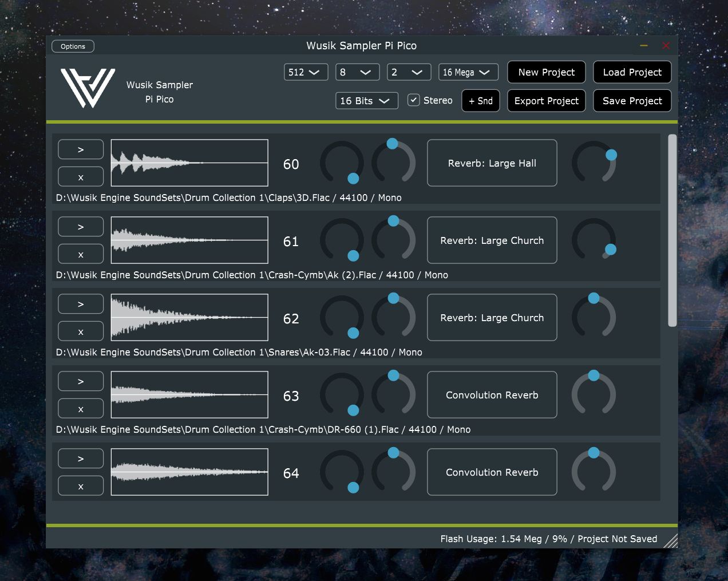Click the first knob of note 62

(342, 318)
